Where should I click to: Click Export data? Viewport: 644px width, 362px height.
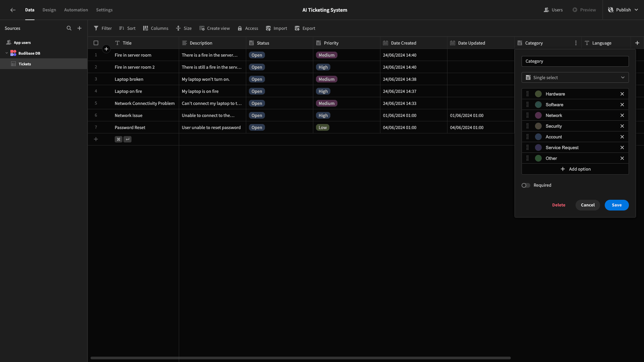click(x=305, y=28)
